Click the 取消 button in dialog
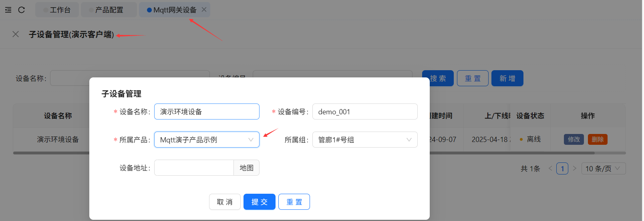644x221 pixels. coord(225,202)
